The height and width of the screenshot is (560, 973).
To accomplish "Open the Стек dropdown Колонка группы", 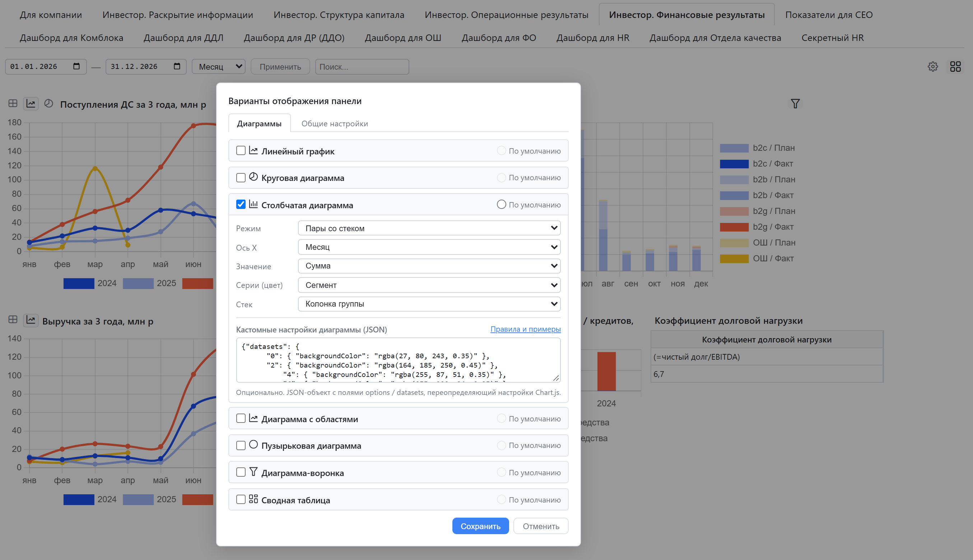I will pyautogui.click(x=429, y=304).
